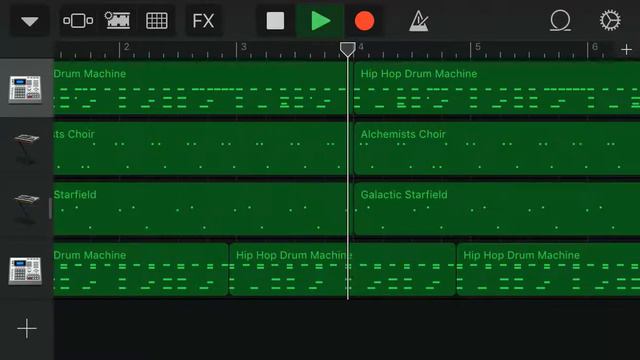Select the Alchemists Choir keyboard track header
Viewport: 640px width, 360px height.
(26, 149)
